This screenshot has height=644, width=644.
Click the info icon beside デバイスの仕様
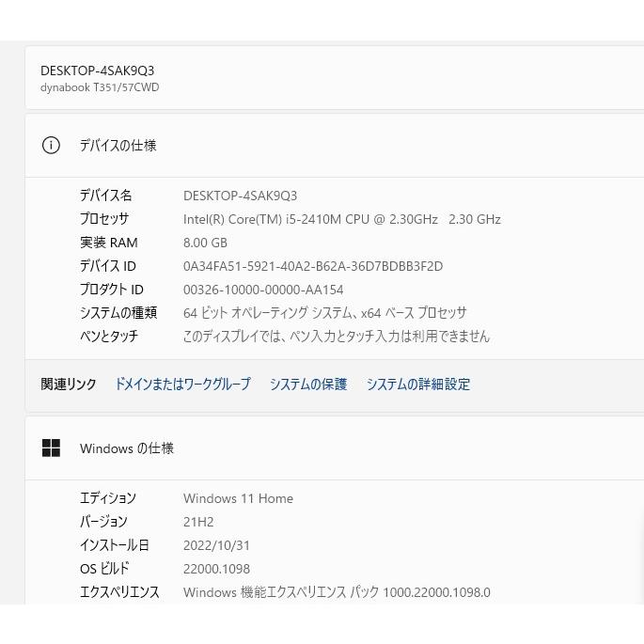51,145
